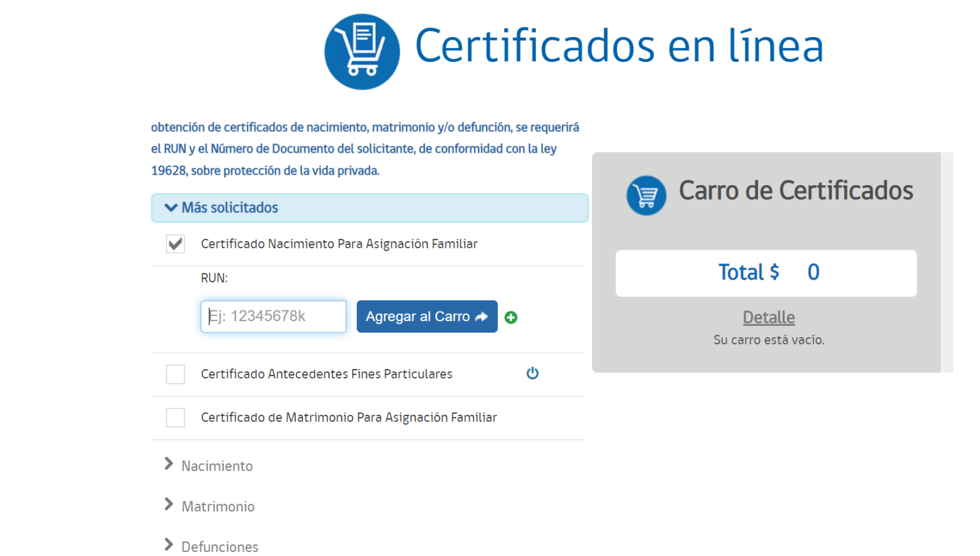This screenshot has width=980, height=556.
Task: Click the Certificados en línea cart logo
Action: pos(362,52)
